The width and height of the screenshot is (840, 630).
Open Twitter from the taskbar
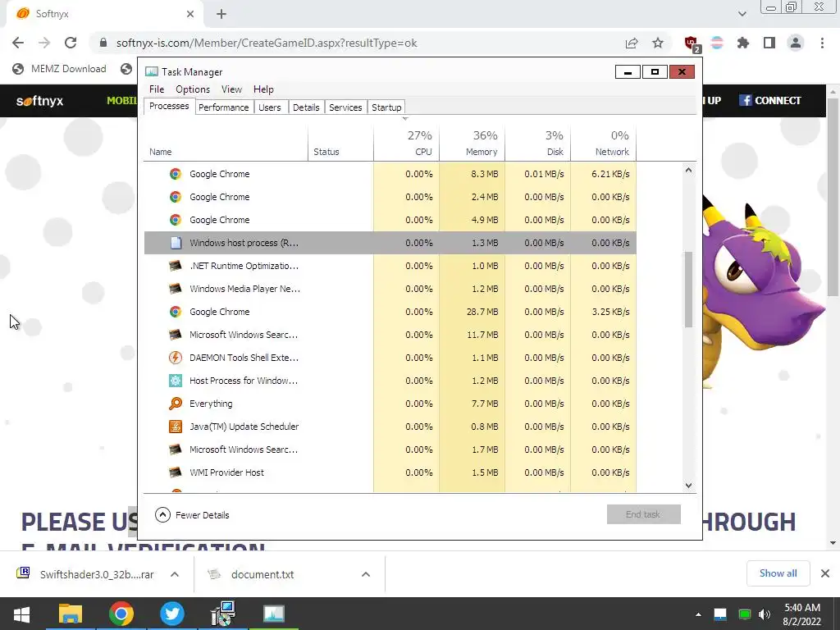point(172,614)
